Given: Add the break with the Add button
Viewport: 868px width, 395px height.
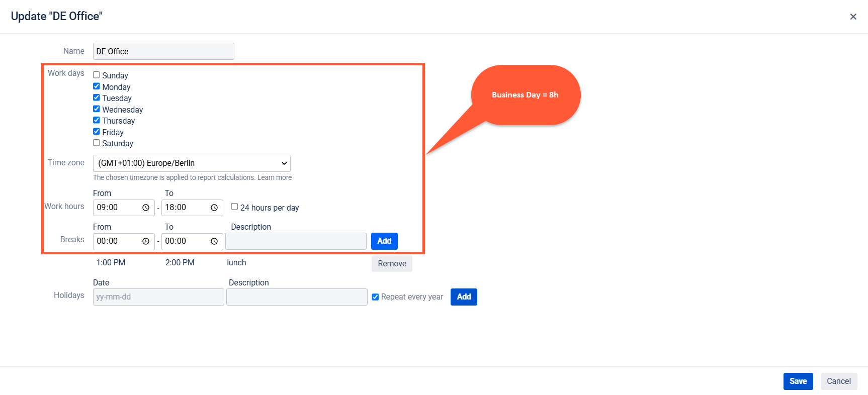Looking at the screenshot, I should (384, 241).
